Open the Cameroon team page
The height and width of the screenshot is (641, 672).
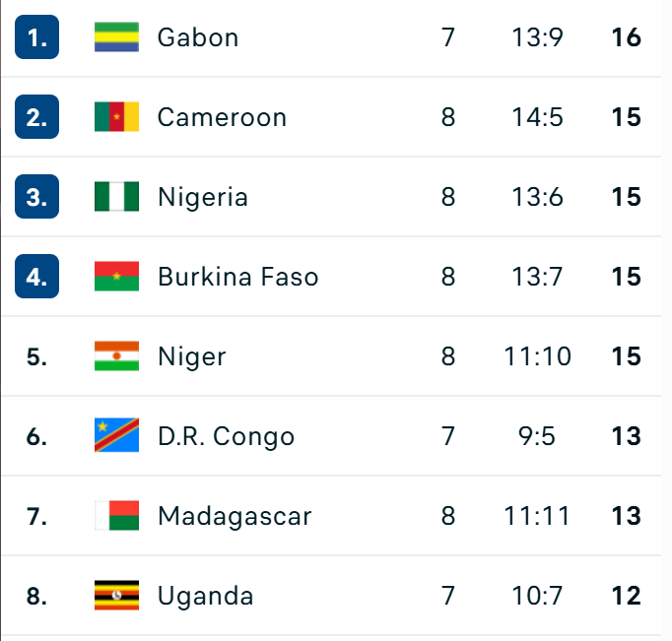222,117
